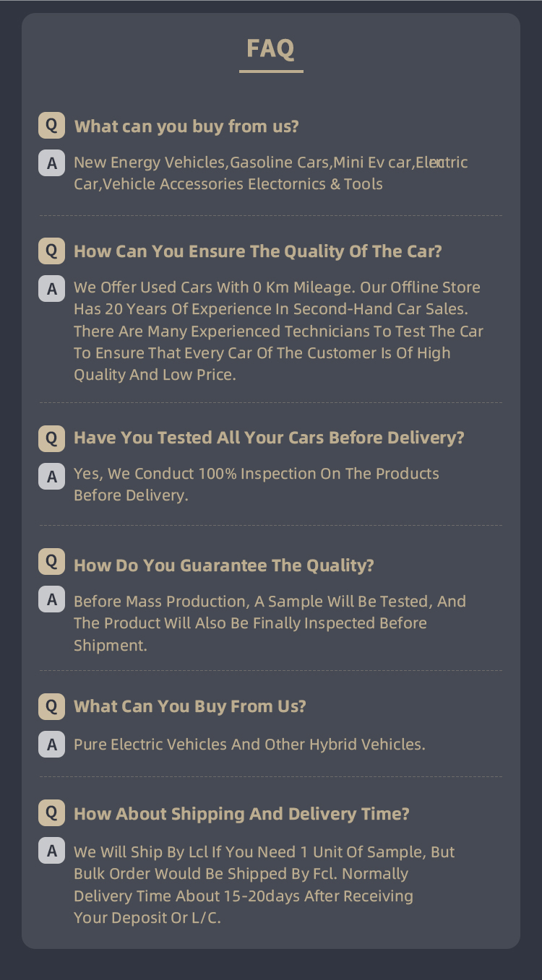Click the Q icon beside 'Have You Tested All Your Cars'

[51, 438]
